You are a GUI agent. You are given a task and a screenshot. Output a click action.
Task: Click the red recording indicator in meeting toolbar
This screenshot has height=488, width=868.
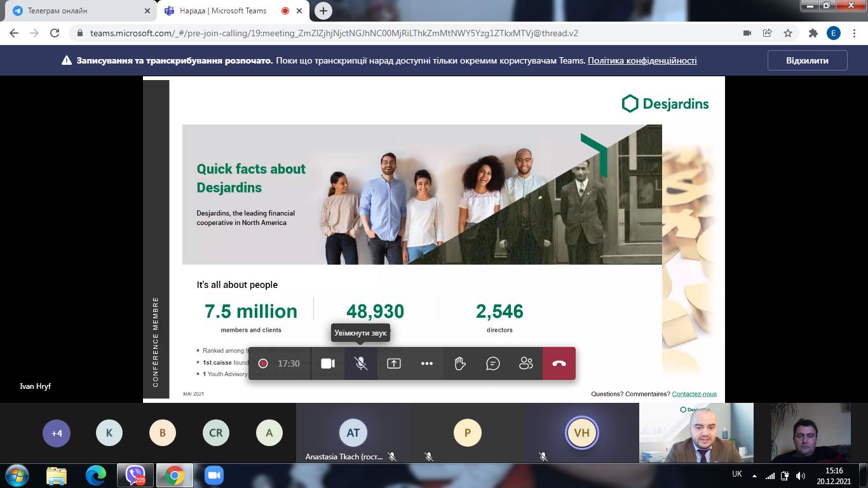(x=263, y=363)
